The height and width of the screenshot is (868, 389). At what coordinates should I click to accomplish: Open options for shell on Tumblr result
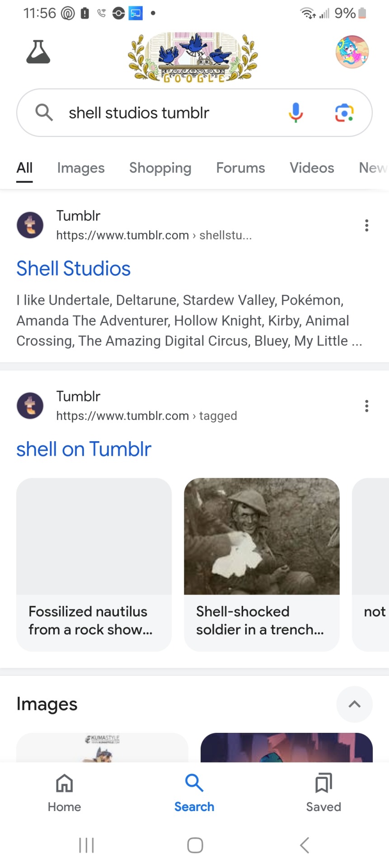coord(366,406)
